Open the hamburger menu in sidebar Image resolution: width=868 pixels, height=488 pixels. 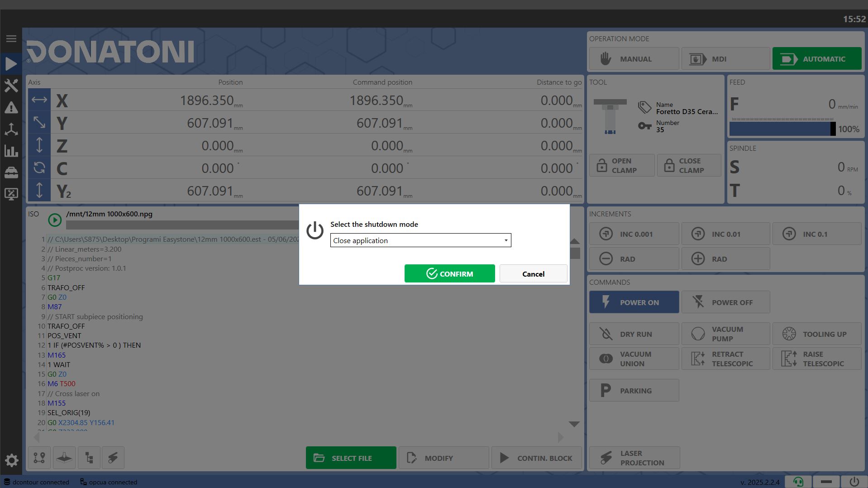[11, 39]
